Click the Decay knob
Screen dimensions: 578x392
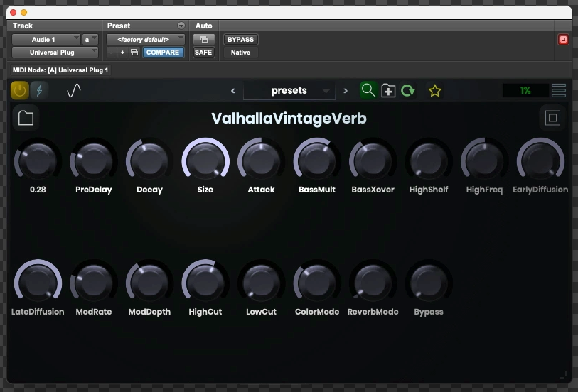149,161
